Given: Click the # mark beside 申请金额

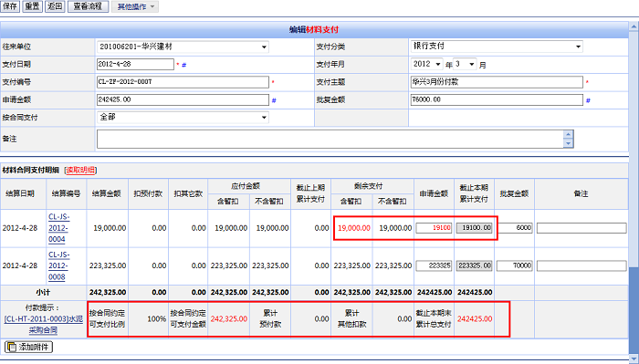Looking at the screenshot, I should click(x=274, y=100).
